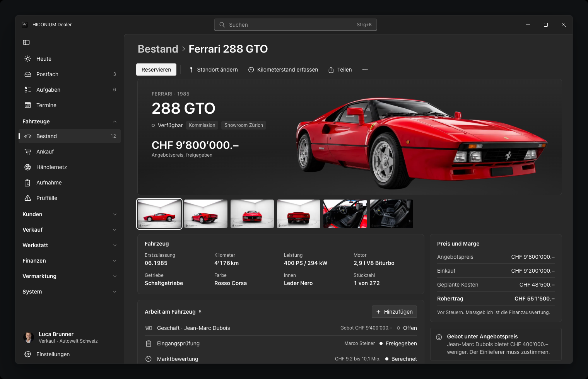The width and height of the screenshot is (588, 379).
Task: Go to Bestand in the breadcrumb
Action: [158, 49]
